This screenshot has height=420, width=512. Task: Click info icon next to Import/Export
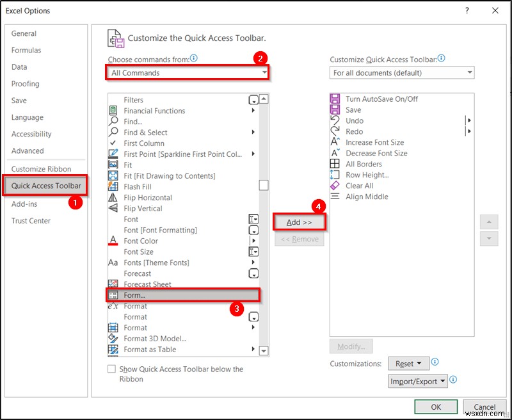(453, 380)
